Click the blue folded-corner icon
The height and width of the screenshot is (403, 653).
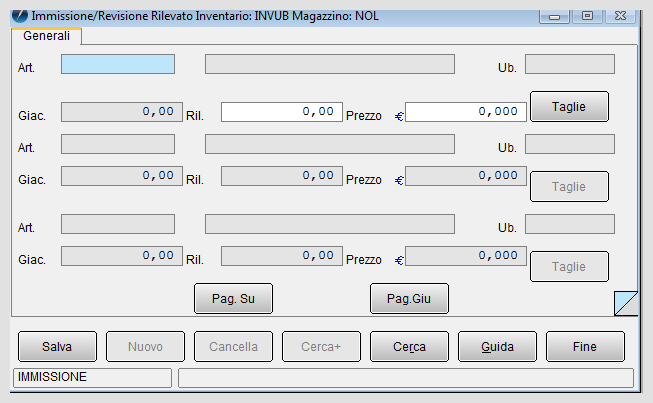[x=626, y=303]
